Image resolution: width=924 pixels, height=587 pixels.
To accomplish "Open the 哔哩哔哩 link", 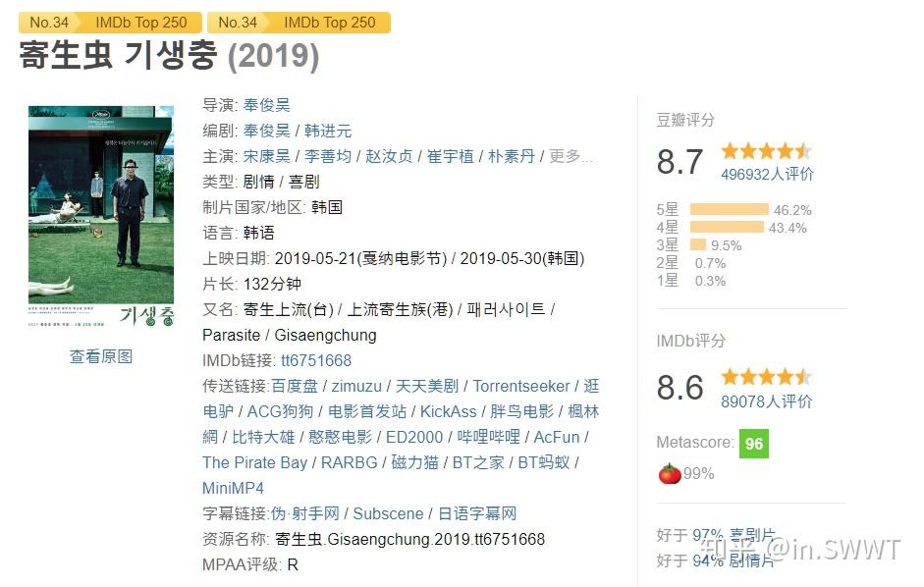I will click(489, 437).
